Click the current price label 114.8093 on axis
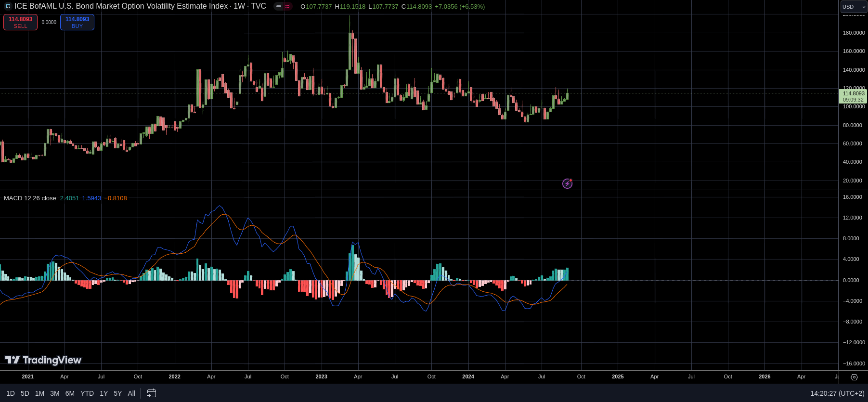868x402 pixels. [853, 94]
